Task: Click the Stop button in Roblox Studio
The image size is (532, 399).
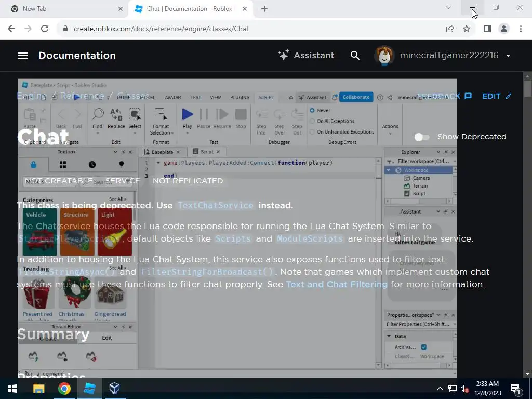Action: (241, 119)
